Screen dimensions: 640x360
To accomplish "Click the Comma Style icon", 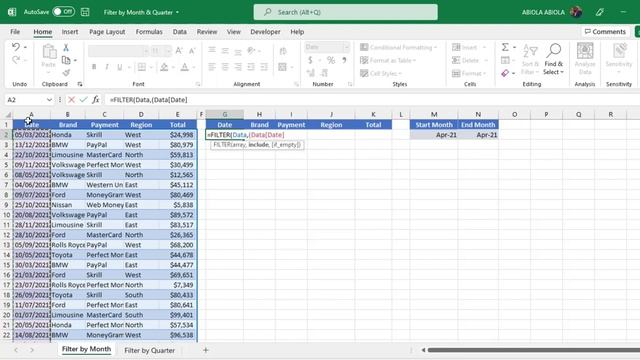I will click(344, 60).
